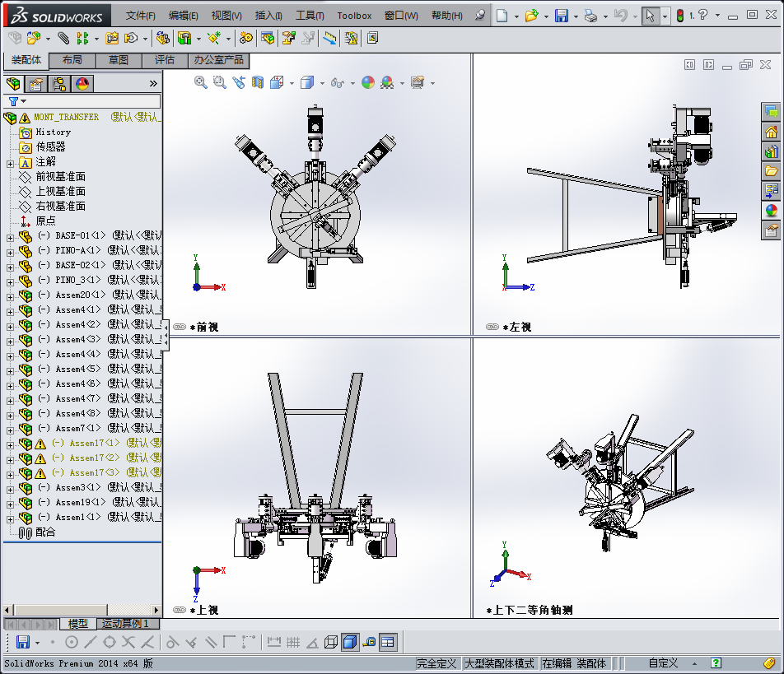Click the Edit Appearance color ball icon
784x674 pixels.
(367, 82)
